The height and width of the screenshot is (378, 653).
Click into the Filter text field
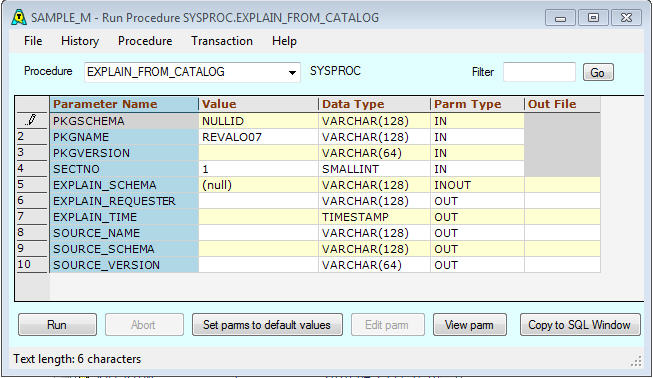pyautogui.click(x=539, y=72)
